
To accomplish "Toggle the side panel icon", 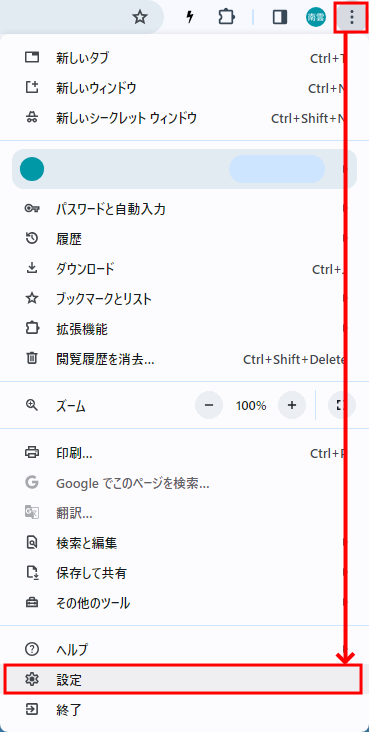I will pos(280,18).
